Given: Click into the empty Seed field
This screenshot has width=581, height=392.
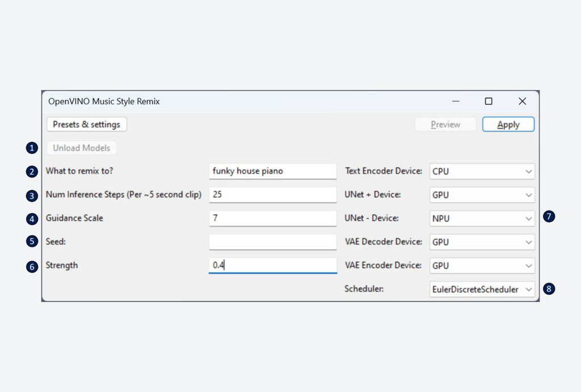Looking at the screenshot, I should point(273,242).
